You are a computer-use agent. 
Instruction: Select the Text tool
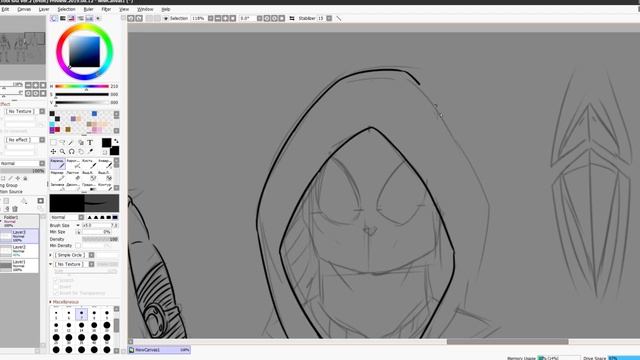coord(90,142)
